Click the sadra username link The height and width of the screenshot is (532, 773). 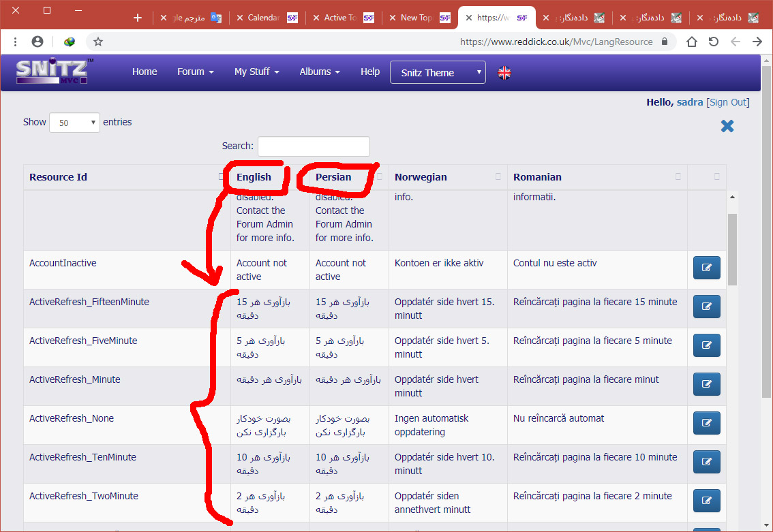coord(690,102)
